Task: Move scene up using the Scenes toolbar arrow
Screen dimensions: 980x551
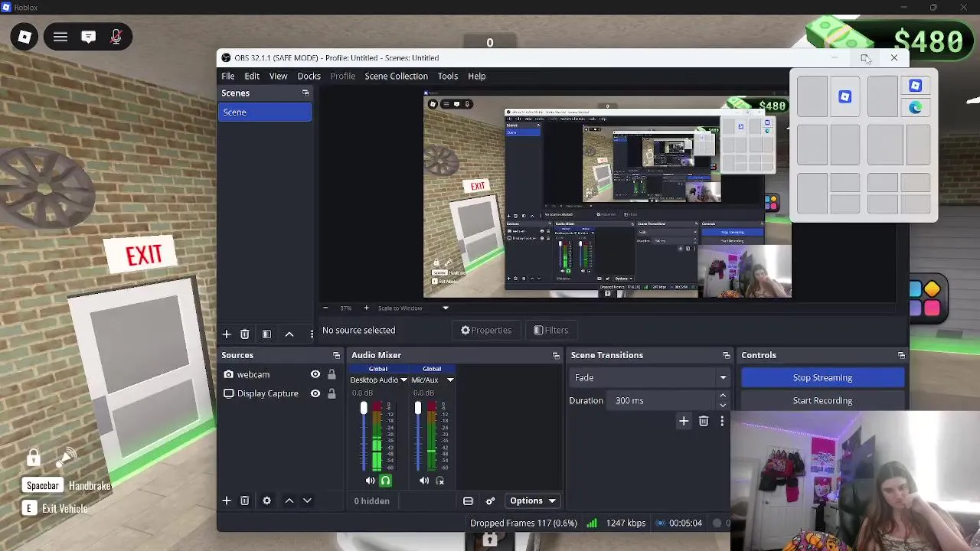Action: pyautogui.click(x=289, y=334)
